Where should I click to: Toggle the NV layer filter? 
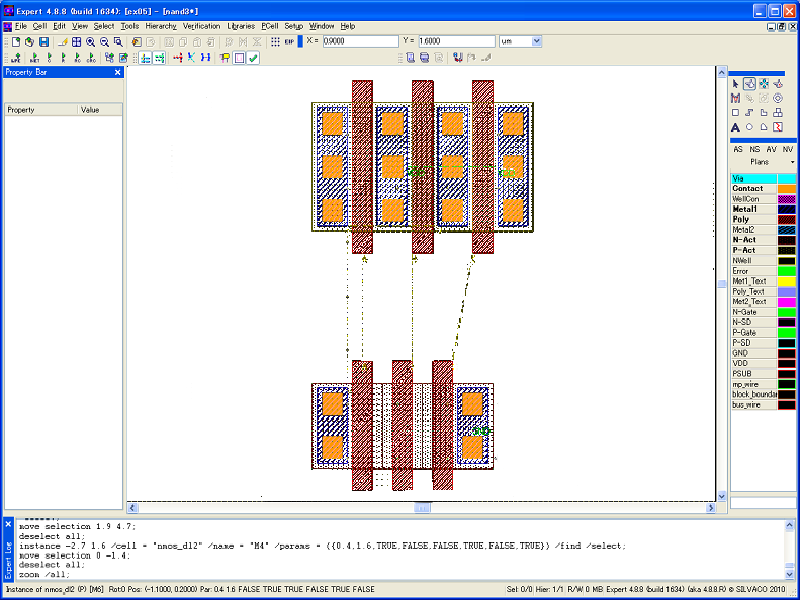tap(788, 149)
